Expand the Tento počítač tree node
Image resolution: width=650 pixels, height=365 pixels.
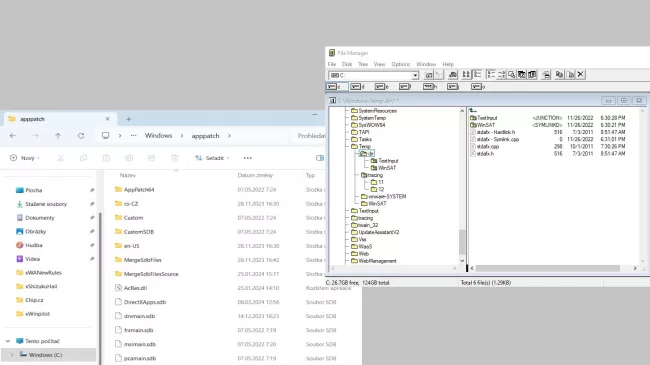(x=8, y=341)
